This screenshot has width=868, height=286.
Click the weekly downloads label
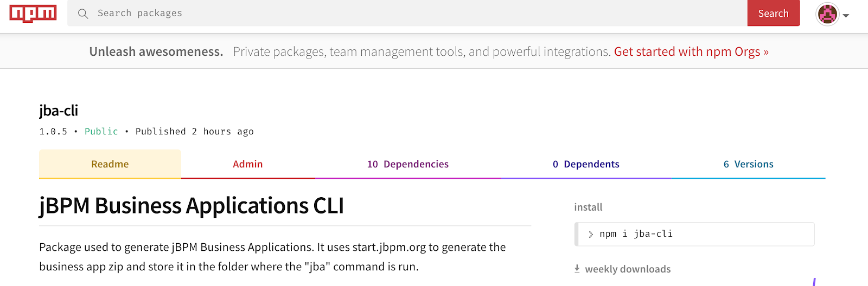pyautogui.click(x=628, y=269)
